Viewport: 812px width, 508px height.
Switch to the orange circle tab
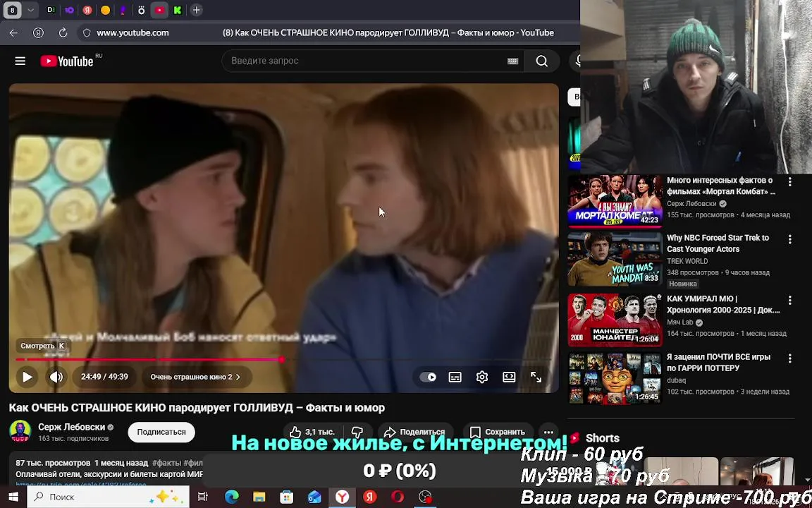pos(105,10)
